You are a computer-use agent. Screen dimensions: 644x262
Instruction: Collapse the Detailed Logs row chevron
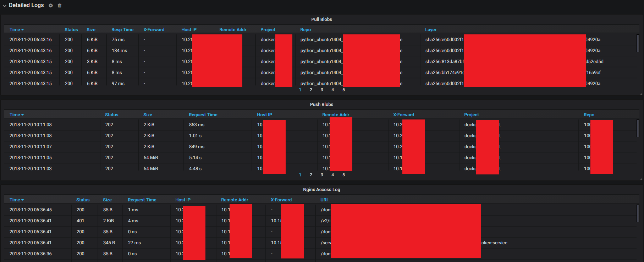5,6
